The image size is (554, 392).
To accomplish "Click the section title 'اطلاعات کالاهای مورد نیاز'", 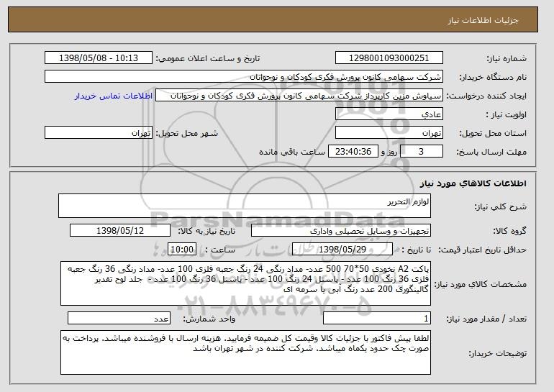I will (473, 183).
